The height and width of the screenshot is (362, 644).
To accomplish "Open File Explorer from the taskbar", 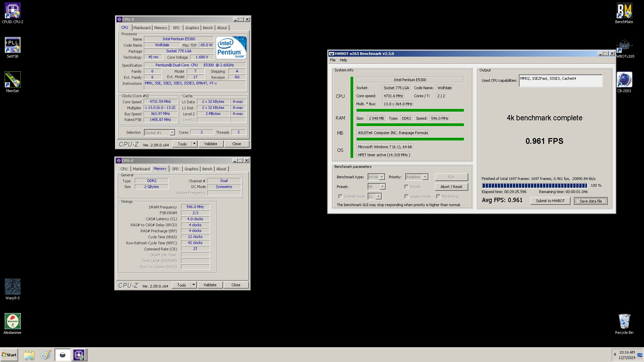I will (29, 355).
